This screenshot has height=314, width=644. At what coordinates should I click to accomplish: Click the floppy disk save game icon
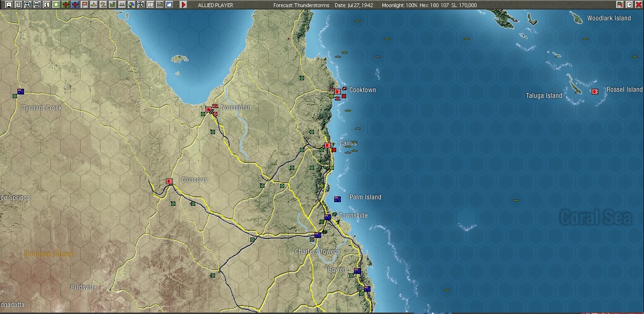(x=8, y=5)
